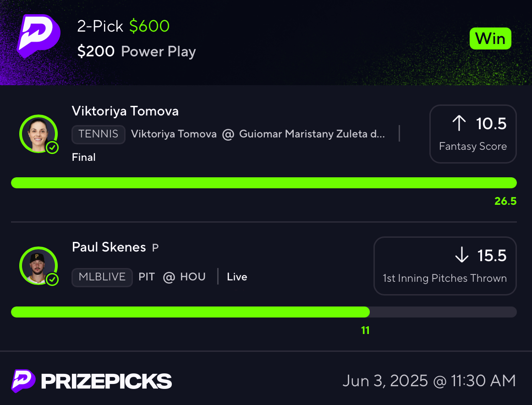The width and height of the screenshot is (532, 405).
Task: Click Tomova's full green progress bar
Action: click(264, 183)
